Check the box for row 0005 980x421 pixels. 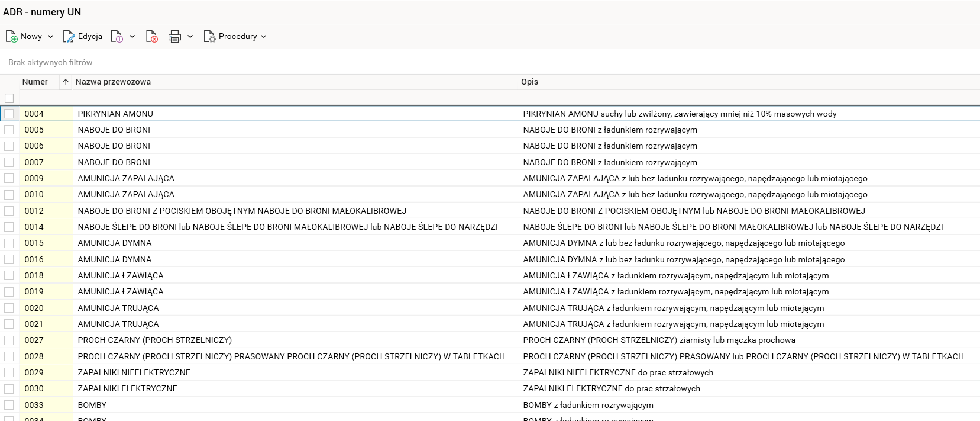[x=9, y=130]
